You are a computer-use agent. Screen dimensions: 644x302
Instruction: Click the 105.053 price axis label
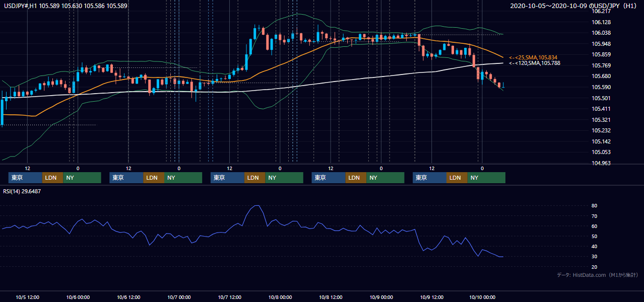pyautogui.click(x=602, y=152)
